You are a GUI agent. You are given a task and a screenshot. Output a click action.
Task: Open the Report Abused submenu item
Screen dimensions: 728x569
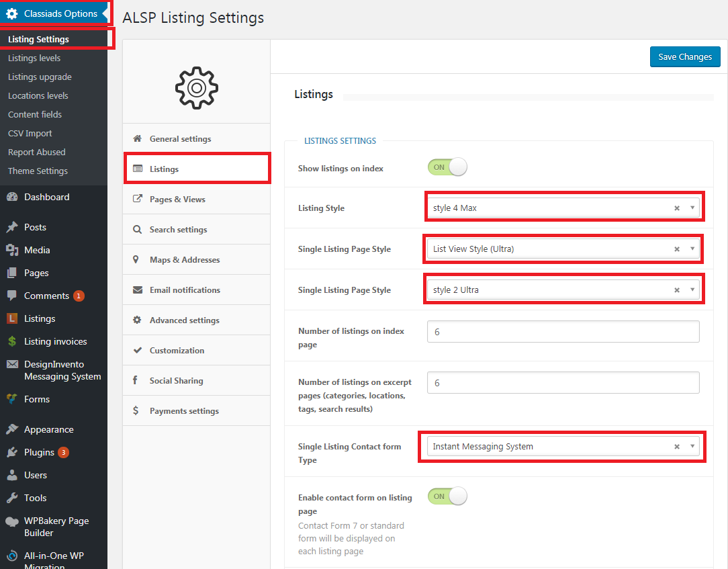[x=37, y=152]
